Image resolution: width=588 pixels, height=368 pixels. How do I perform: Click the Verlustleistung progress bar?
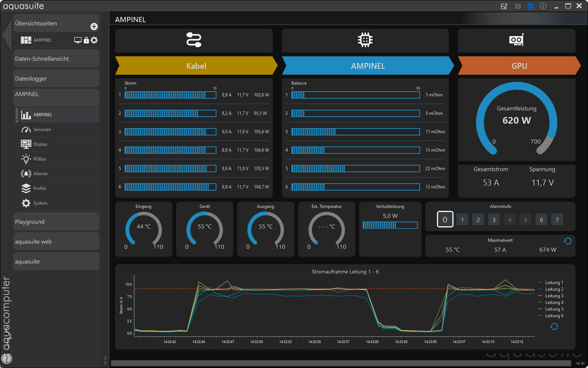(x=390, y=224)
